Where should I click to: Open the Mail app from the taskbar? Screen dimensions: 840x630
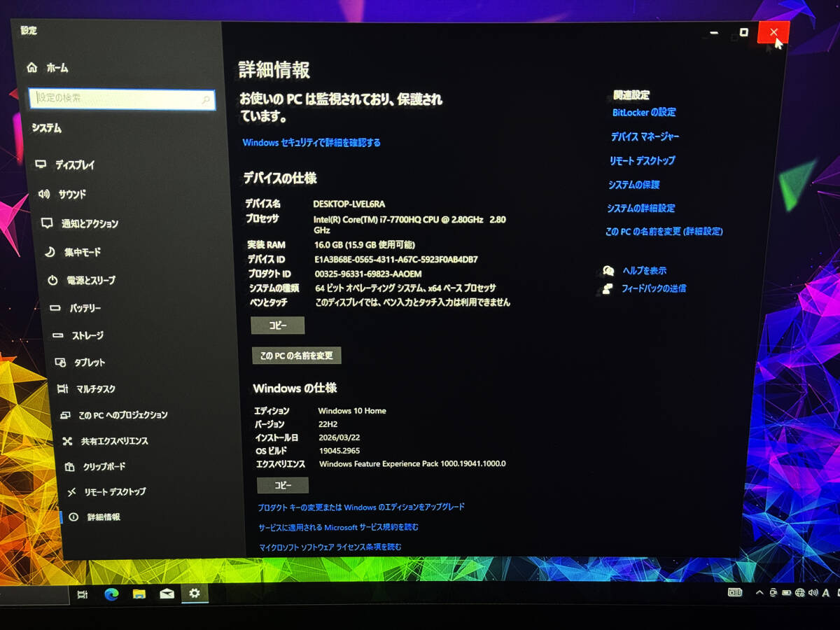coord(167,593)
